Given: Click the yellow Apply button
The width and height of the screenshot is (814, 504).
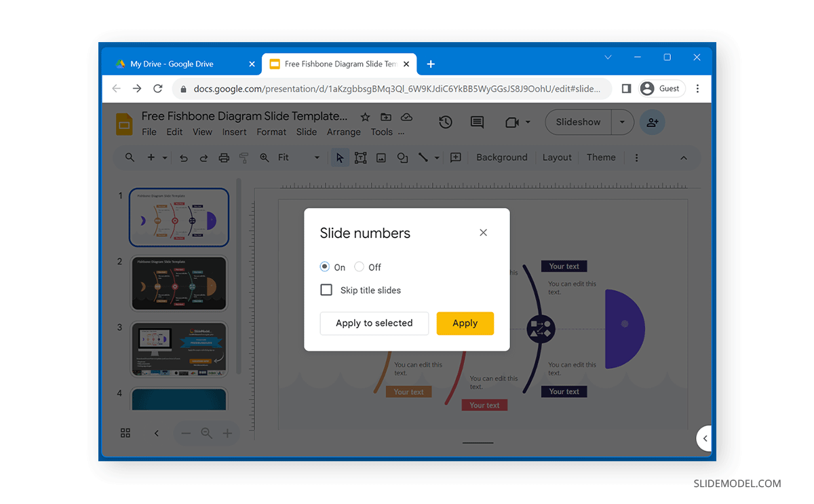Looking at the screenshot, I should tap(465, 323).
